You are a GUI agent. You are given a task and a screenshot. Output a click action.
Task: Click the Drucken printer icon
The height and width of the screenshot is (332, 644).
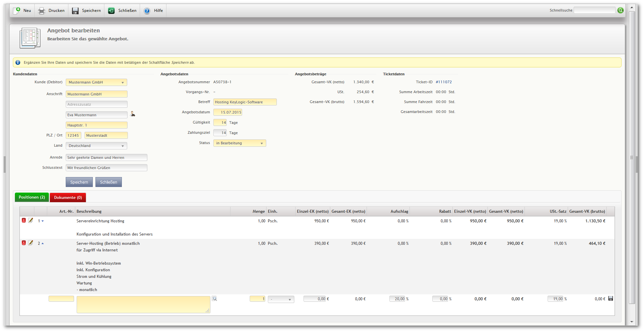pos(42,11)
